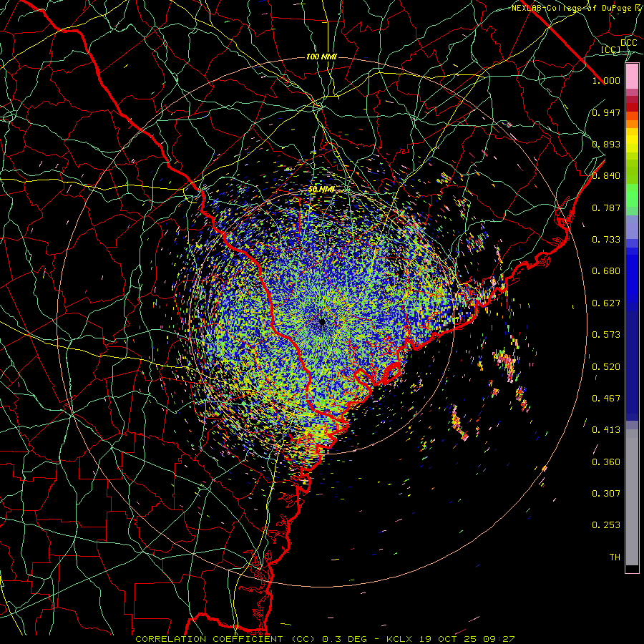This screenshot has height=644, width=644.
Task: Click the black radar site dot at center
Action: [x=323, y=322]
